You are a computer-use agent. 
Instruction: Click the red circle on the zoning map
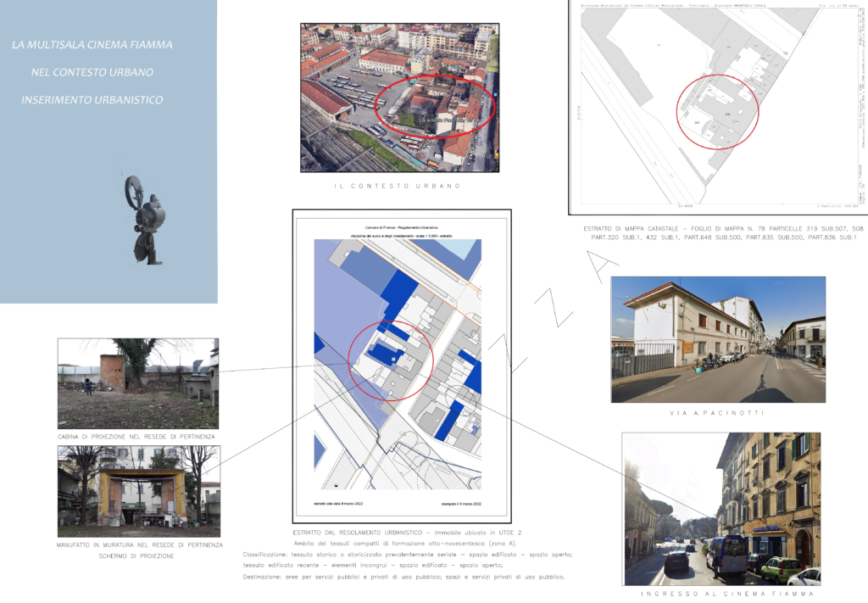390,360
